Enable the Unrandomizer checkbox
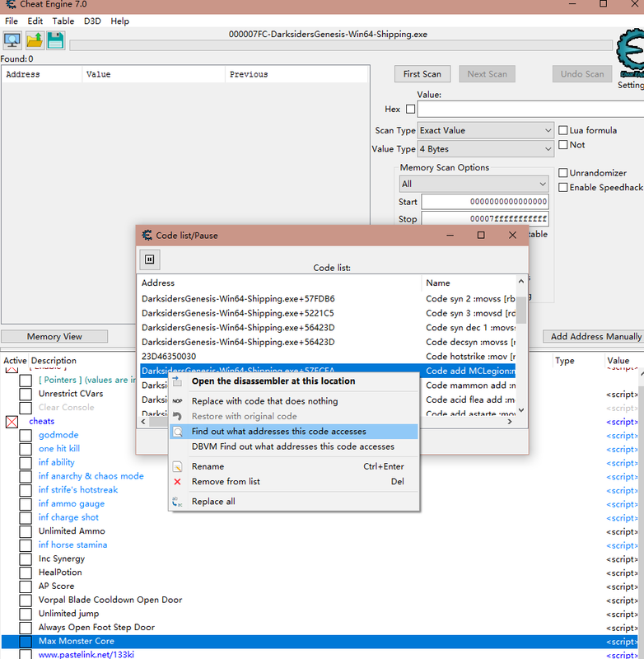Image resolution: width=644 pixels, height=659 pixels. point(563,173)
